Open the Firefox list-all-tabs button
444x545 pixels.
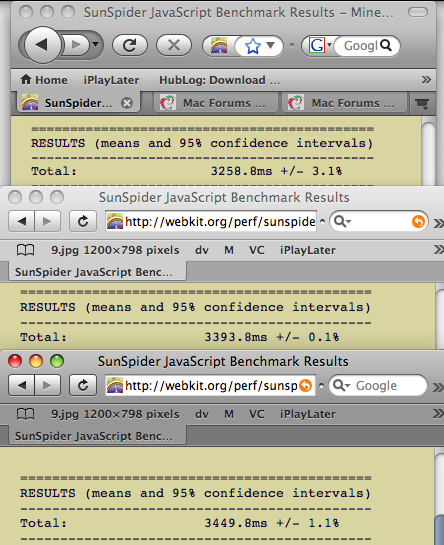click(422, 103)
